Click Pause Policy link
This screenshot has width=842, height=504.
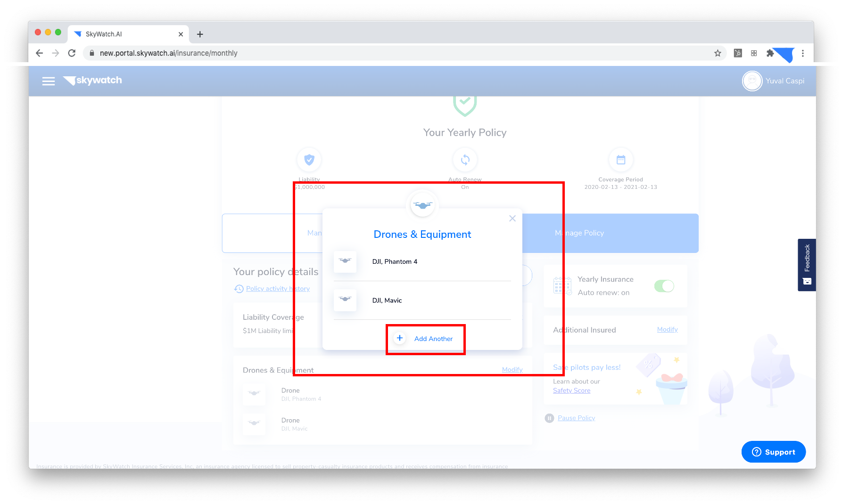[x=576, y=418]
